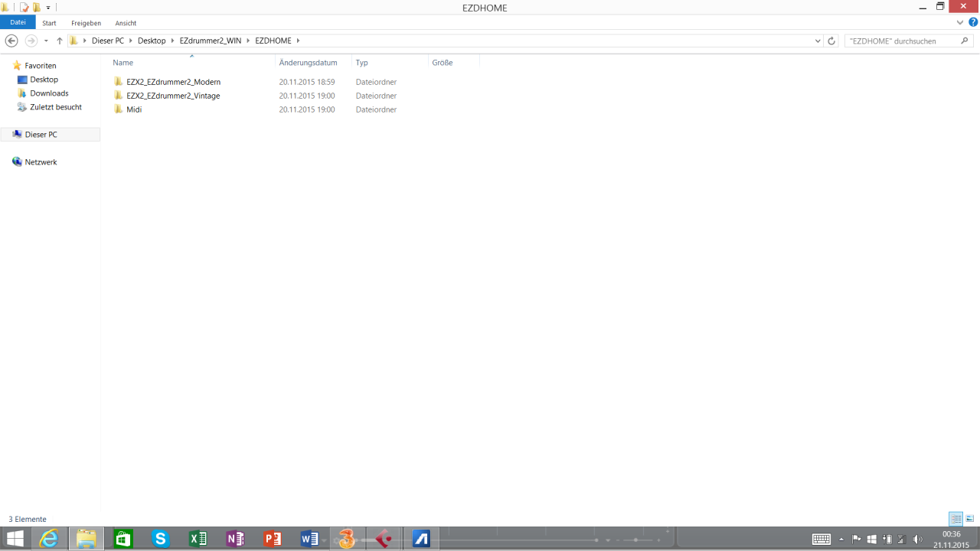This screenshot has width=980, height=551.
Task: Switch to Details view layout
Action: [x=955, y=519]
